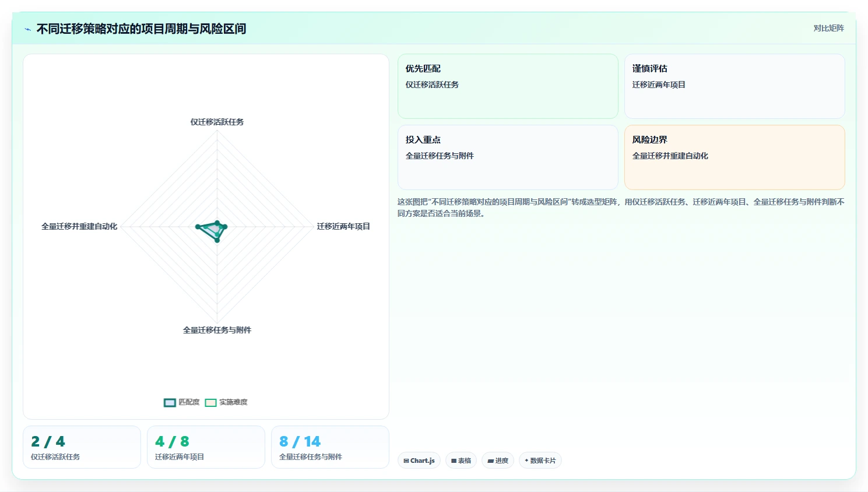
Task: Click the icon in the 进度 tag
Action: (491, 461)
